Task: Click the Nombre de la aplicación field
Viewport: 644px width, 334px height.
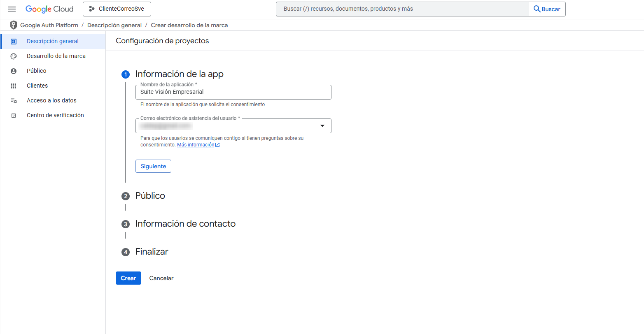Action: [x=233, y=92]
